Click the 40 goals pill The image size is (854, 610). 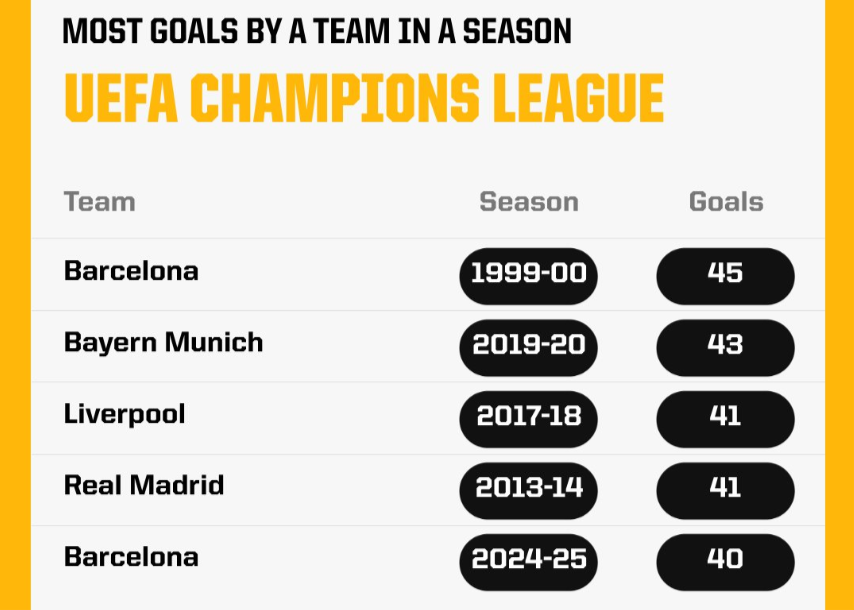click(725, 562)
